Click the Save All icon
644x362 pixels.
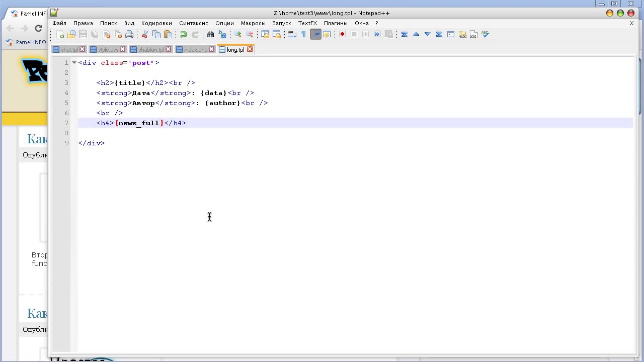95,34
